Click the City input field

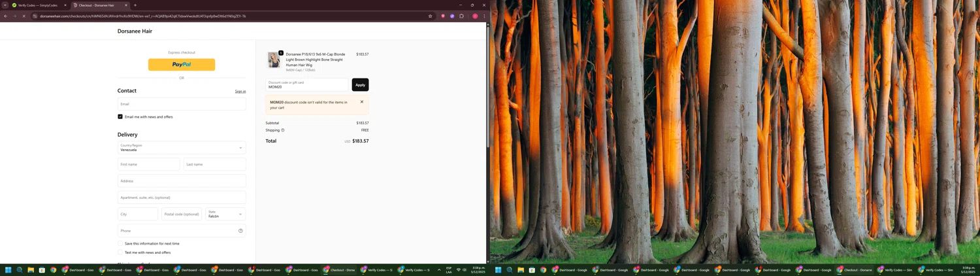click(x=138, y=214)
